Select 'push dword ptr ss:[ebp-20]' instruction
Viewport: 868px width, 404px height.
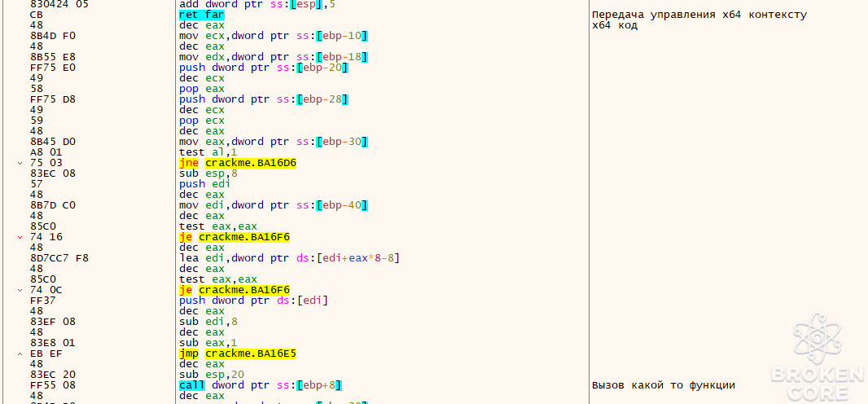coord(264,68)
